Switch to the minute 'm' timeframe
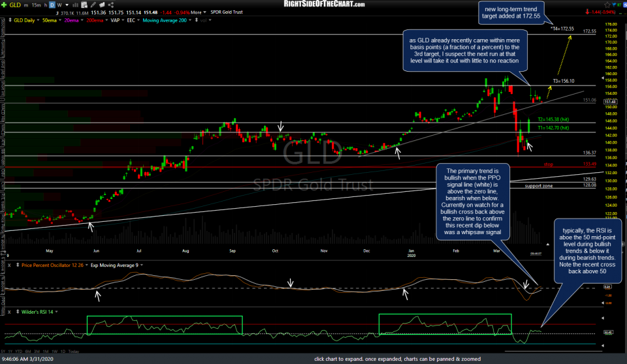627x364 pixels. click(26, 5)
